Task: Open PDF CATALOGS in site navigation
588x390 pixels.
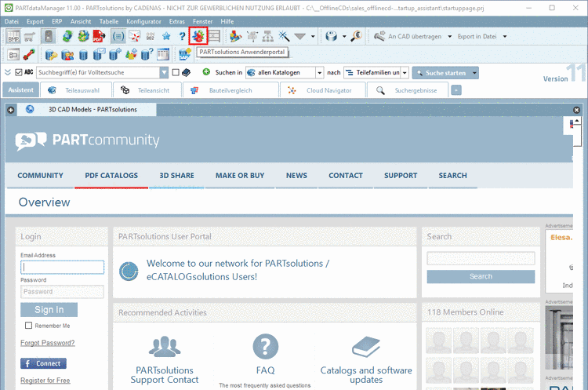Action: (111, 175)
